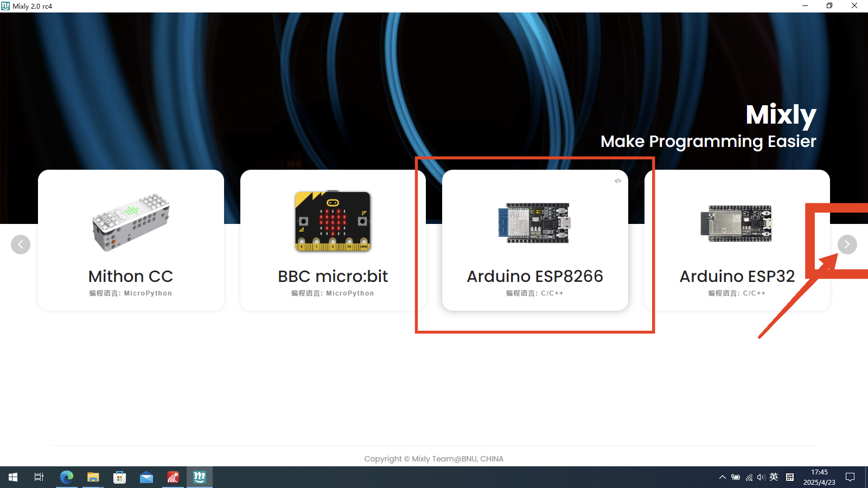Click '编程语言: C/C++' under Arduino ESP8266
The width and height of the screenshot is (868, 488).
535,293
